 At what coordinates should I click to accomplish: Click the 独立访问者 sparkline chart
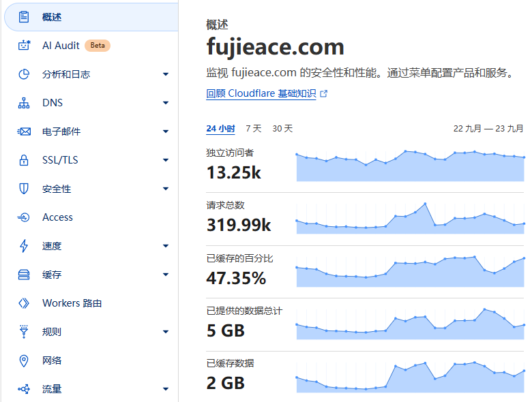coord(410,166)
